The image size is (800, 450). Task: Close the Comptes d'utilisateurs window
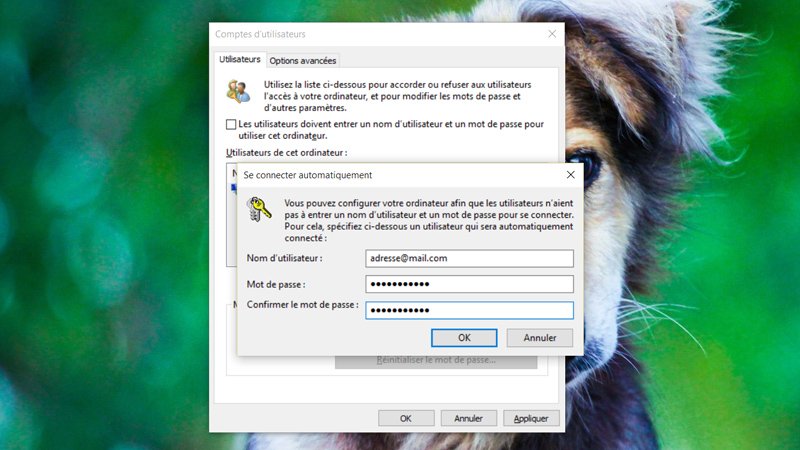tap(552, 34)
